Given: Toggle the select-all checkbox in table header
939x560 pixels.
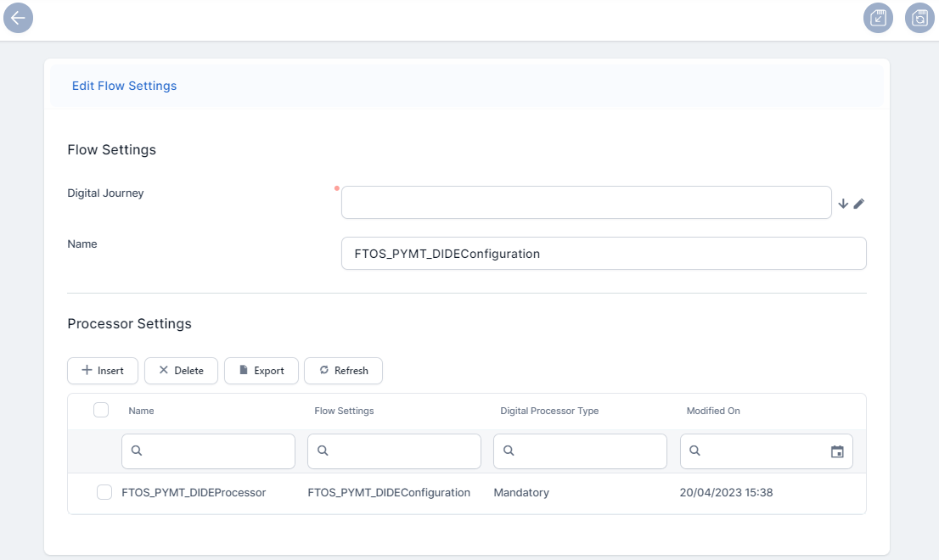Looking at the screenshot, I should point(101,411).
